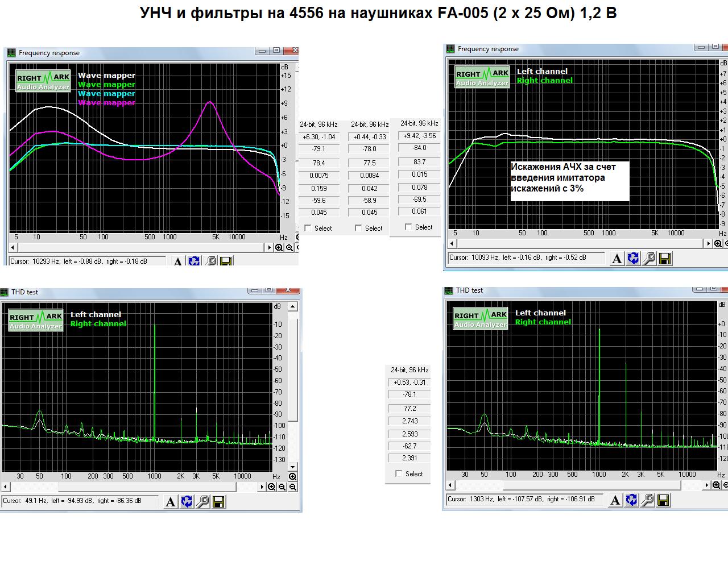Click the 'Искажения АЧХ' annotation text box
728x582 pixels.
[x=570, y=181]
